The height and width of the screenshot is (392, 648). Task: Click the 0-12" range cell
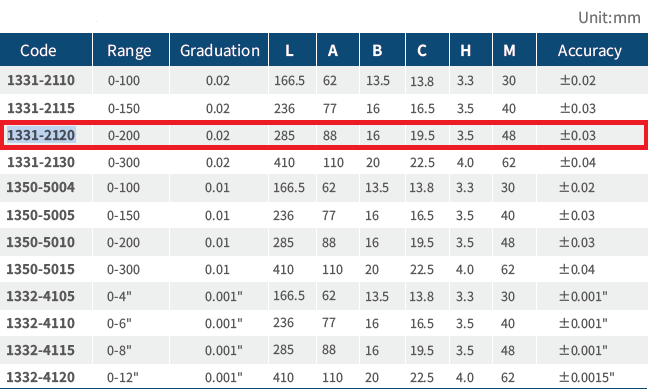[x=123, y=377]
